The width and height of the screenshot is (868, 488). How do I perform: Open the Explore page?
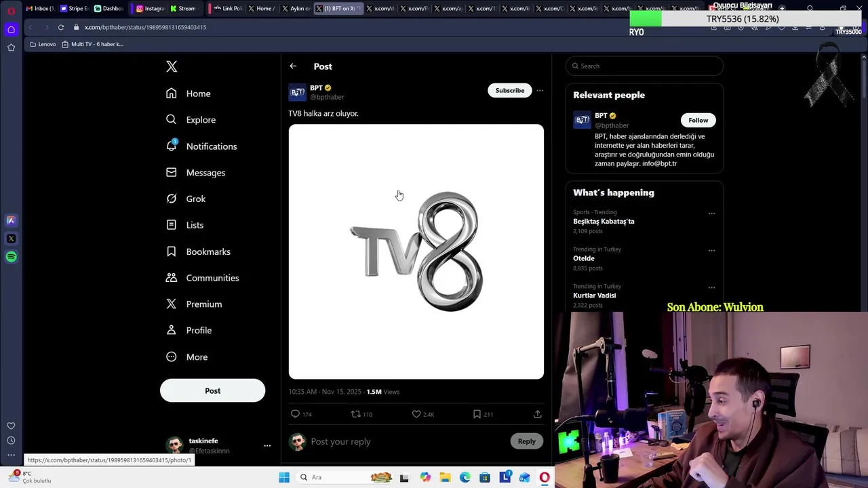point(191,120)
